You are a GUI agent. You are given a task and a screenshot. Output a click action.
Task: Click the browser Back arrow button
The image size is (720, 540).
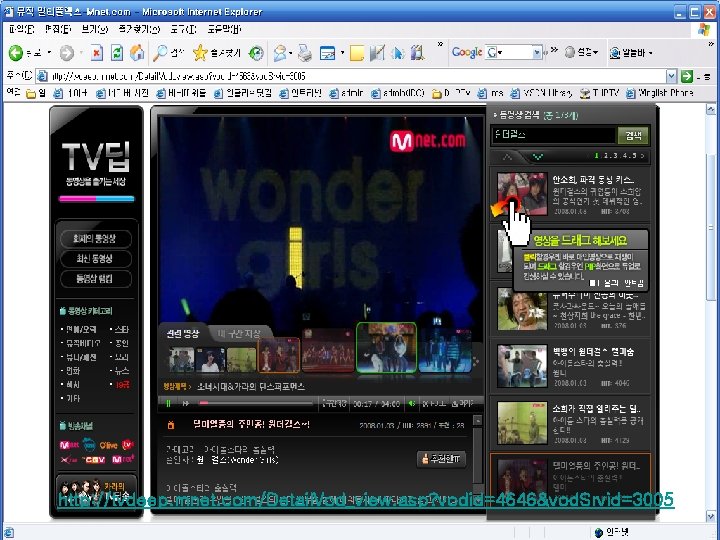coord(16,53)
